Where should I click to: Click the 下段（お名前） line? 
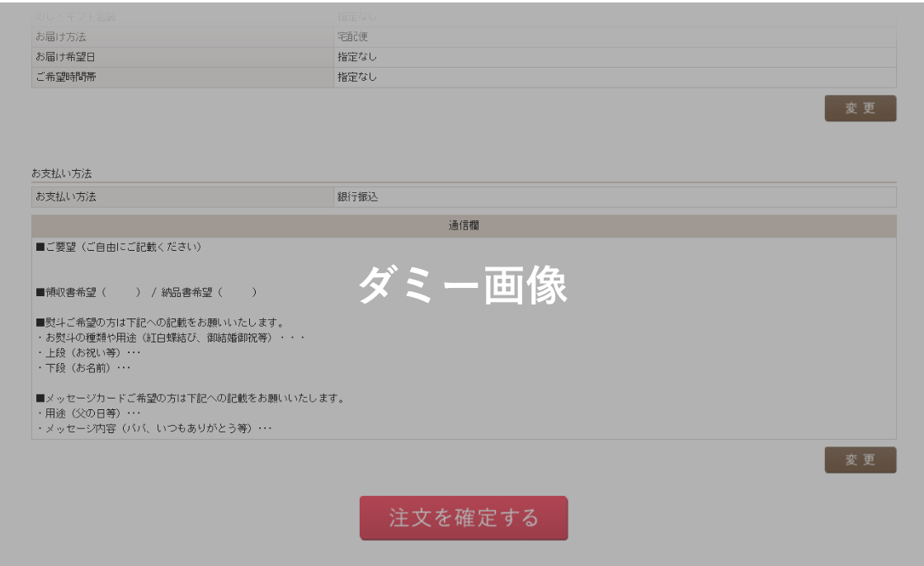point(82,367)
